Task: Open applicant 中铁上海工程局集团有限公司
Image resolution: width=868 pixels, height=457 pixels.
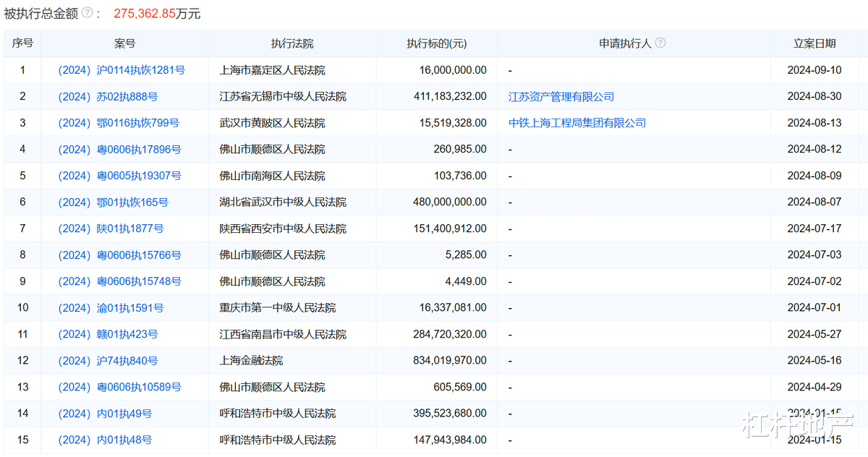Action: [577, 123]
